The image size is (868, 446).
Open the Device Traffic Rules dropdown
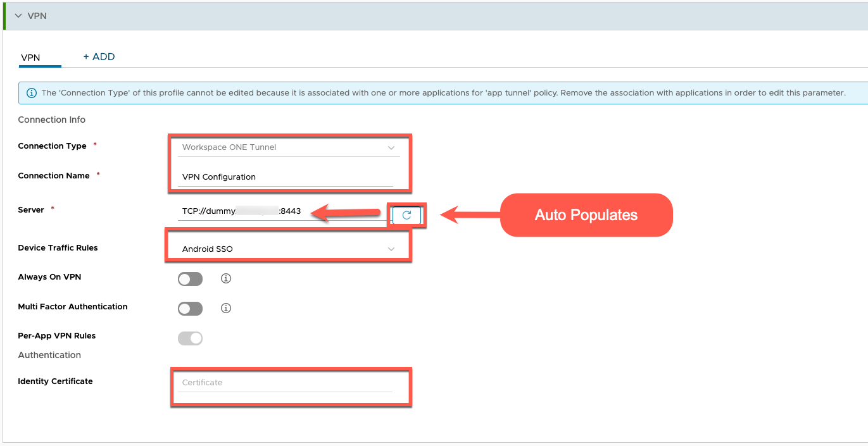pyautogui.click(x=288, y=249)
